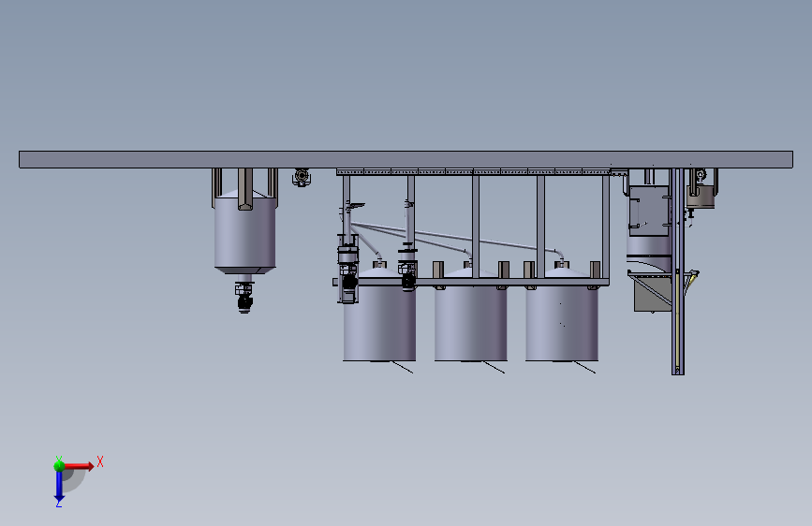Image resolution: width=812 pixels, height=526 pixels.
Task: Click the X label on the axis triad
Action: (100, 461)
